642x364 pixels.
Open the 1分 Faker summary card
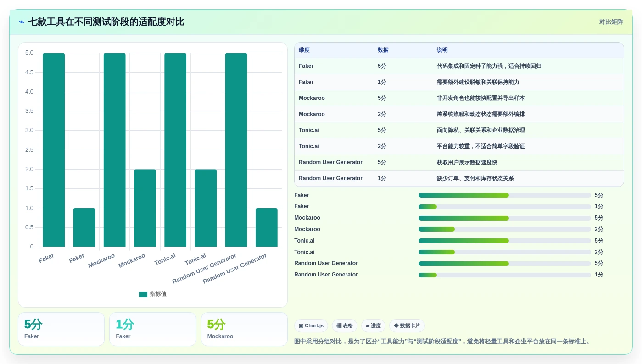(x=153, y=329)
